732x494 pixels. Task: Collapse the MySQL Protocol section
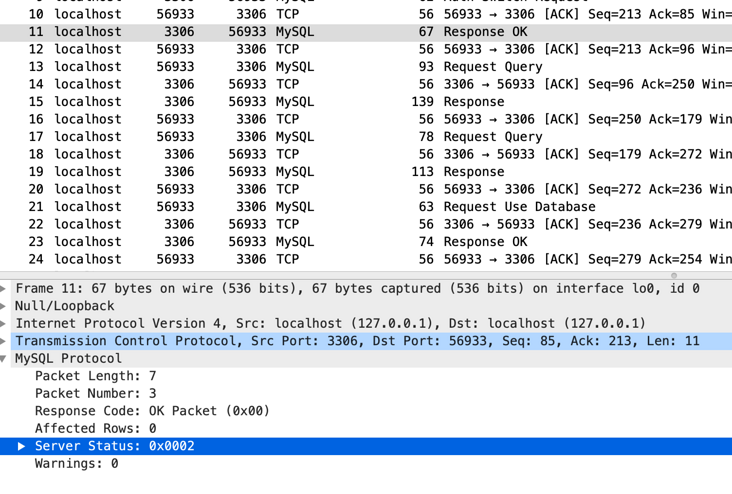(x=3, y=359)
